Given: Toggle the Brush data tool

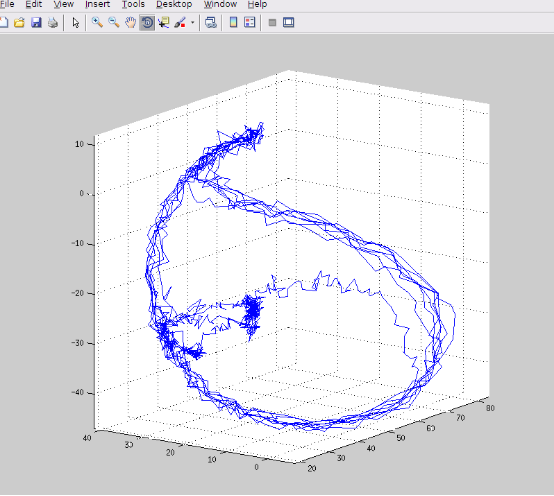Looking at the screenshot, I should pyautogui.click(x=180, y=23).
